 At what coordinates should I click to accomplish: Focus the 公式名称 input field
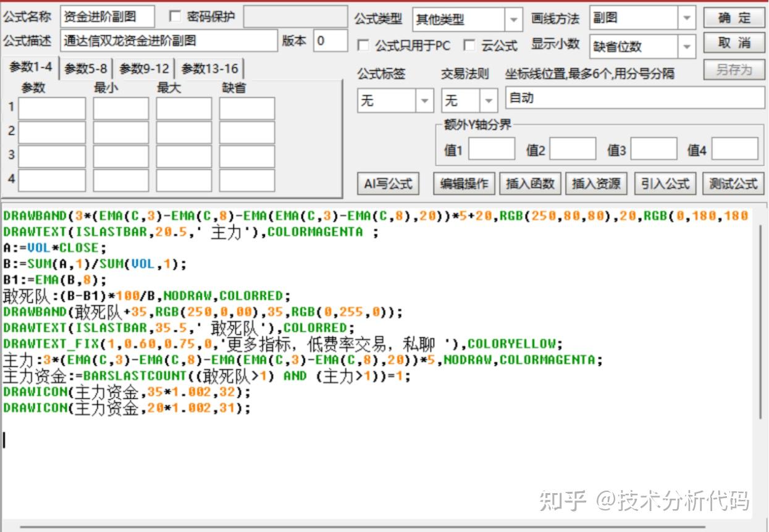[x=107, y=17]
